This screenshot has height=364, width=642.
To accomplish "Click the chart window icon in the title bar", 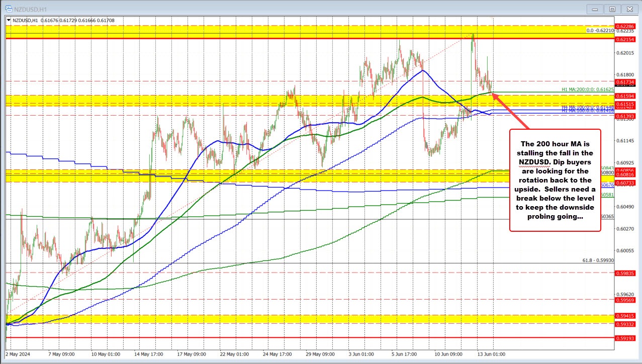I will tap(8, 9).
